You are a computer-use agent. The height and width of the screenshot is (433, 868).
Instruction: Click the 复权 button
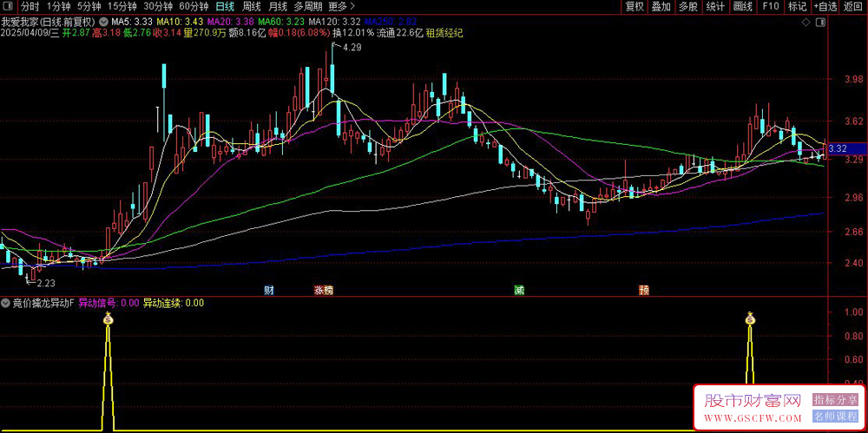(635, 7)
